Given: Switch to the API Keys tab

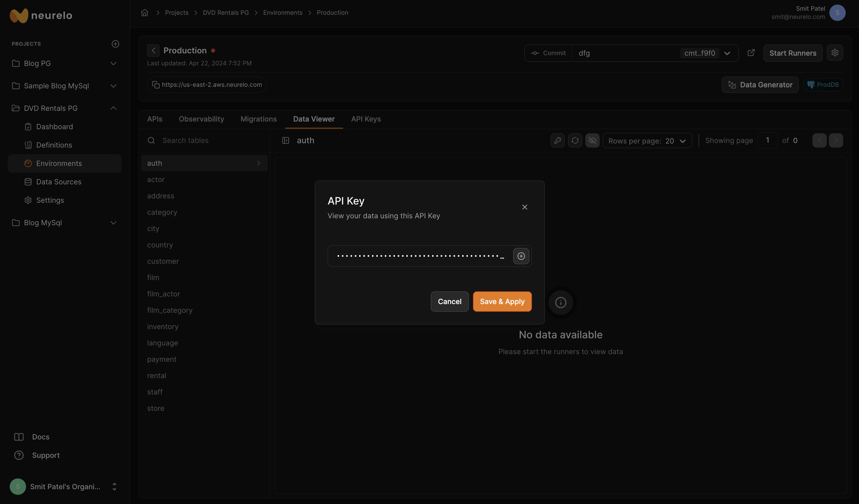Looking at the screenshot, I should 366,119.
